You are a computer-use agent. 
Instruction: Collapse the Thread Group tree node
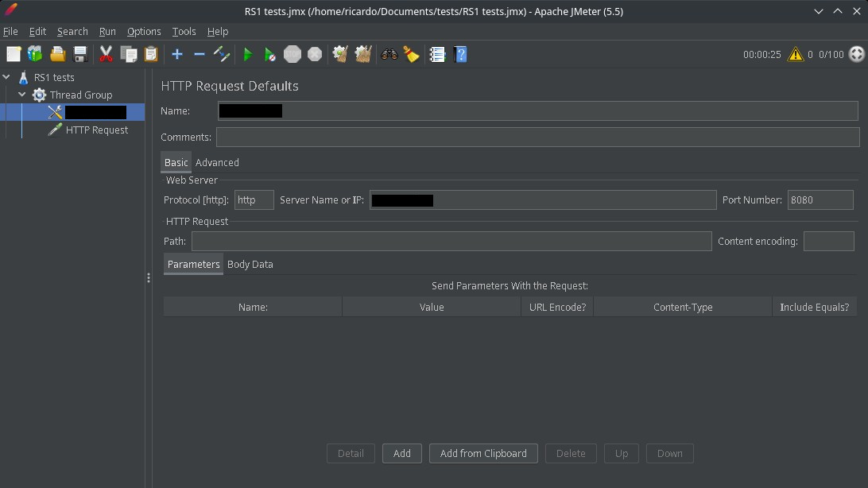click(x=22, y=95)
